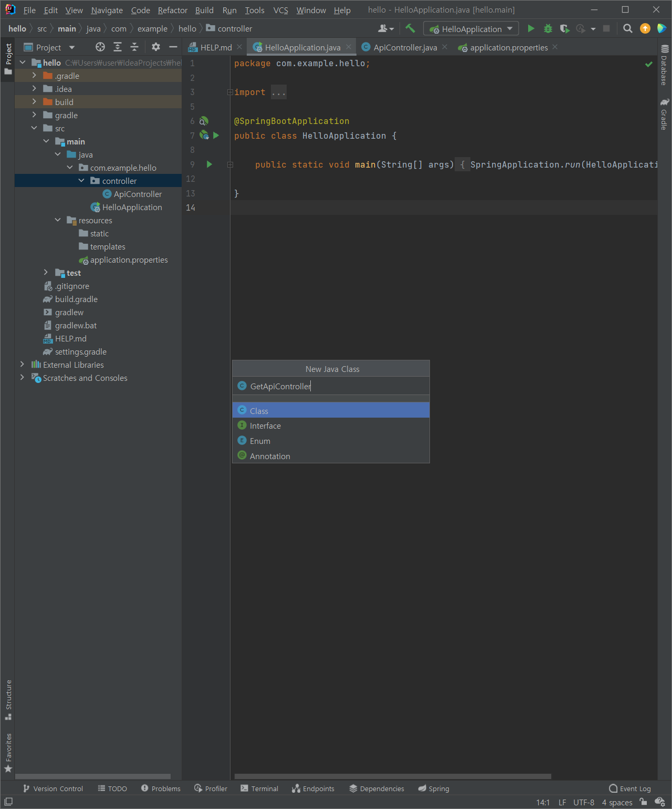Click the editor horizontal scrollbar
This screenshot has width=672, height=809.
(393, 776)
